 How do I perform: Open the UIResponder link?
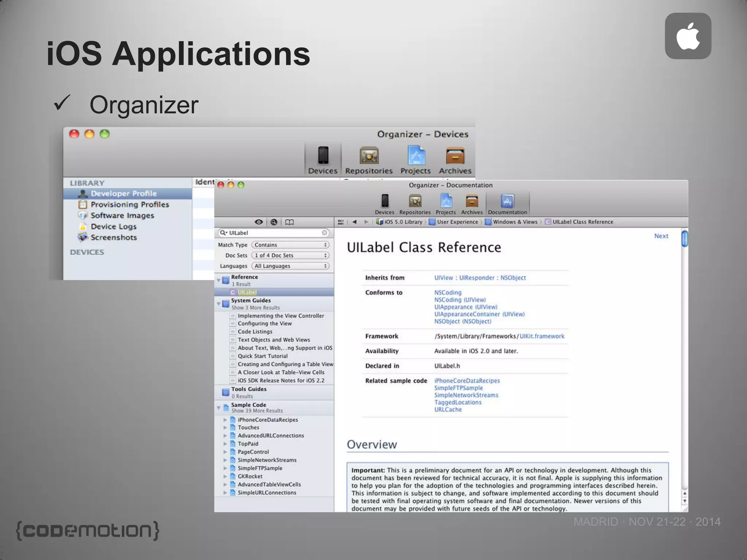[x=477, y=278]
